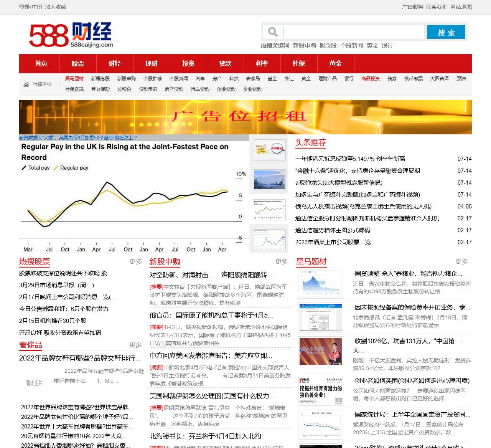Click 更多 next to 热搜股票
This screenshot has width=491, height=448.
click(135, 261)
